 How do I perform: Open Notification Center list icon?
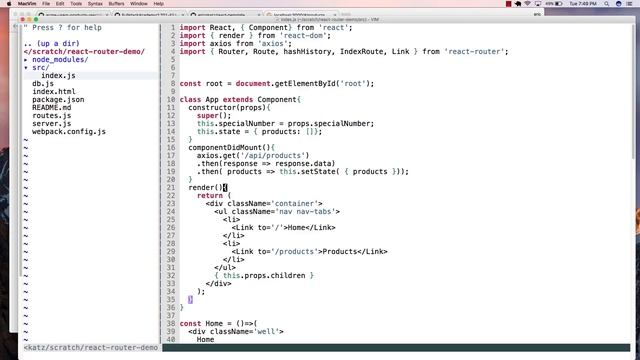click(x=629, y=4)
